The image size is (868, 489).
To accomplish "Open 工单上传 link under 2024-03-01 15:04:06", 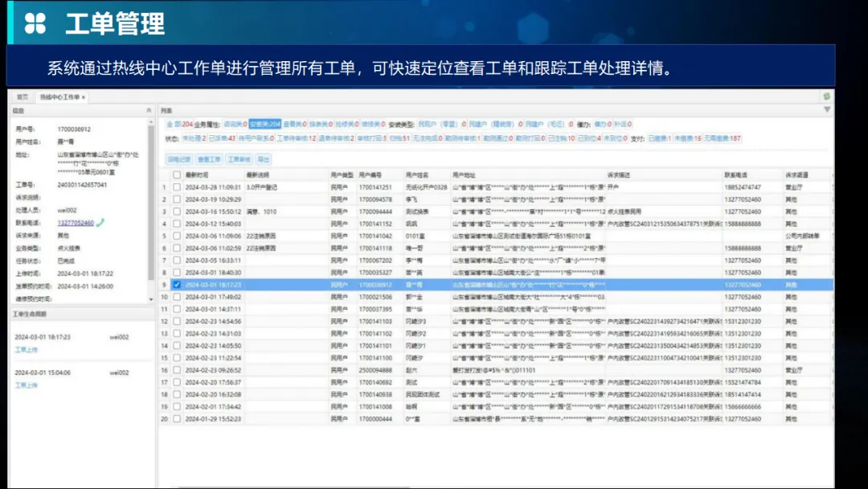I will [26, 385].
